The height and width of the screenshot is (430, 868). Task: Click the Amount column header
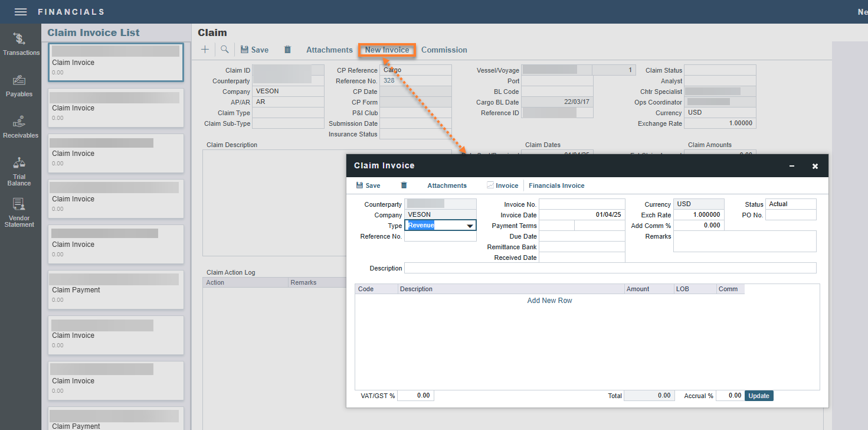[x=649, y=289]
